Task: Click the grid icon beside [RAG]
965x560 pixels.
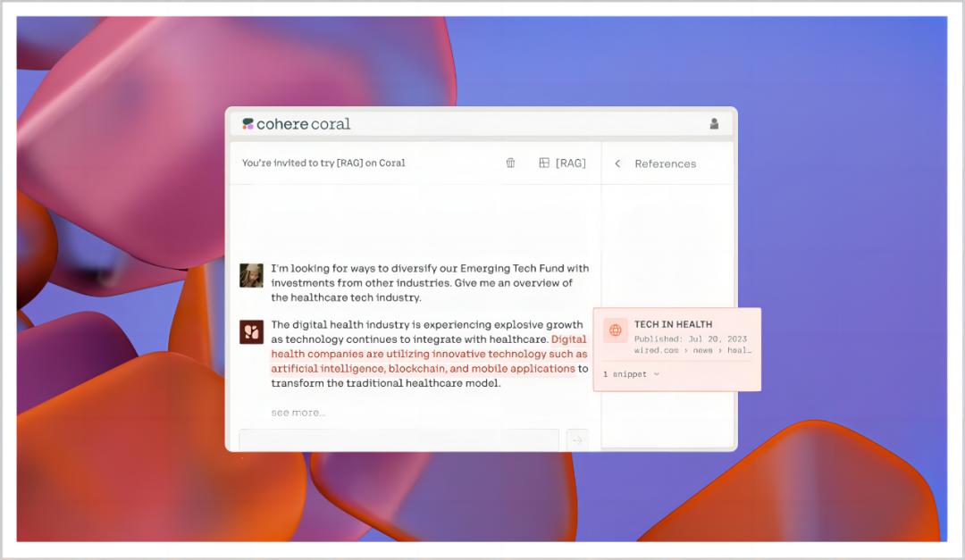Action: [544, 163]
